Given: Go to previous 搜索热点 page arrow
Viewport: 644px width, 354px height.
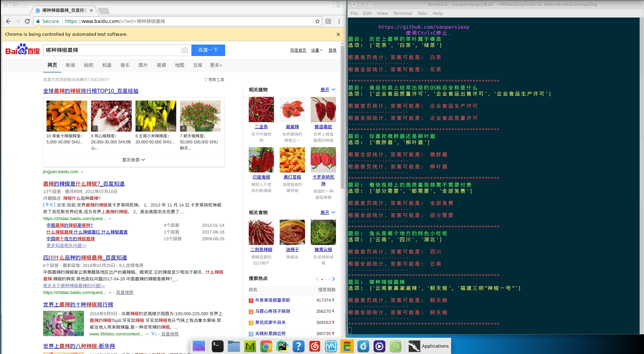Looking at the screenshot, I should [x=317, y=279].
